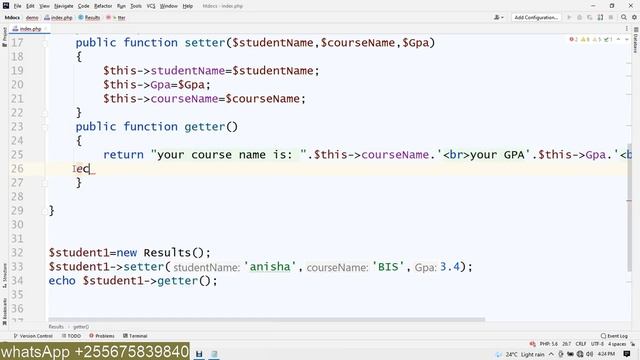The width and height of the screenshot is (640, 360).
Task: Open the Tools menu
Action: pyautogui.click(x=136, y=6)
